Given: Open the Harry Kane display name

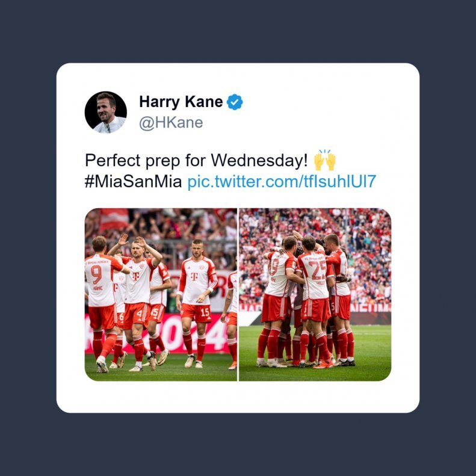Looking at the screenshot, I should [x=181, y=102].
